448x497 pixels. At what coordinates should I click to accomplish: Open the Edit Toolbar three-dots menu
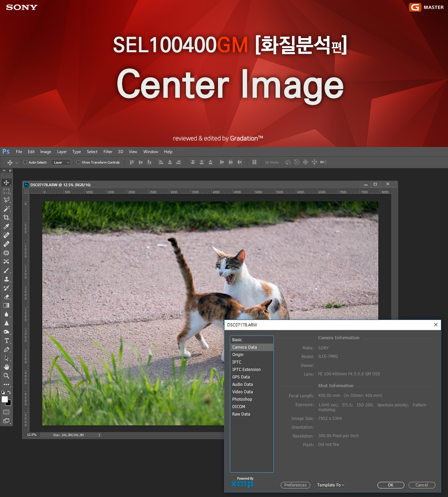click(x=6, y=384)
